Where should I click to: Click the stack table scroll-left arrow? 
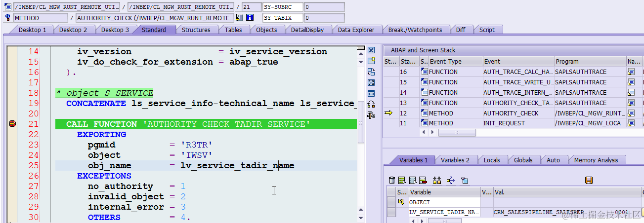[423, 133]
